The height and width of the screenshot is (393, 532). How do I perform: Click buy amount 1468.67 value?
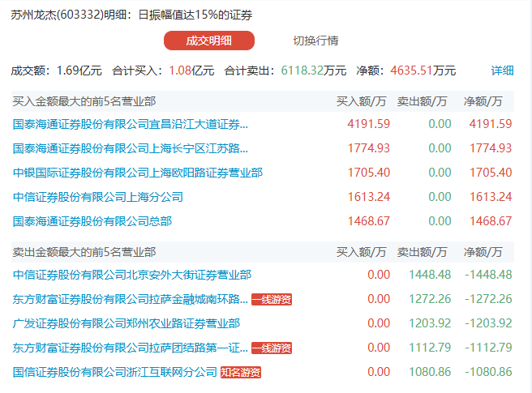pos(369,221)
